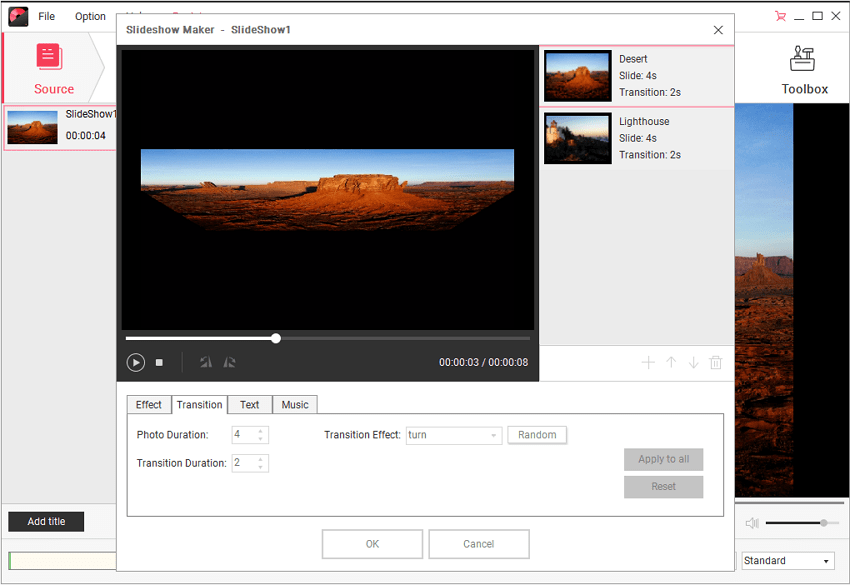850x585 pixels.
Task: Click the Random button
Action: 537,435
